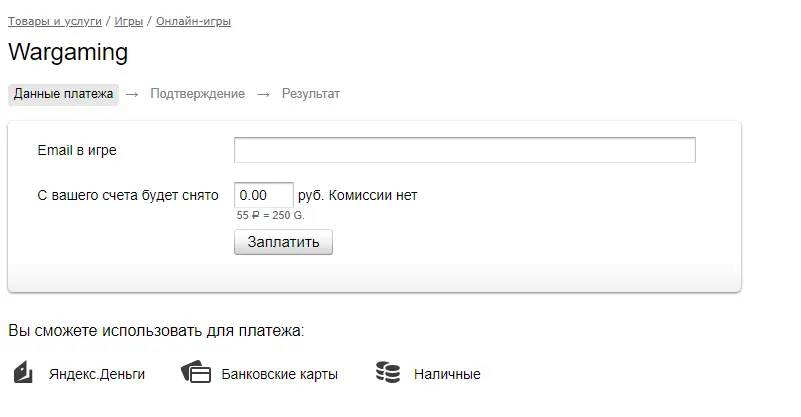Open the Товары и услуги breadcrumb link
Viewport: 801px width, 417px height.
tap(55, 21)
